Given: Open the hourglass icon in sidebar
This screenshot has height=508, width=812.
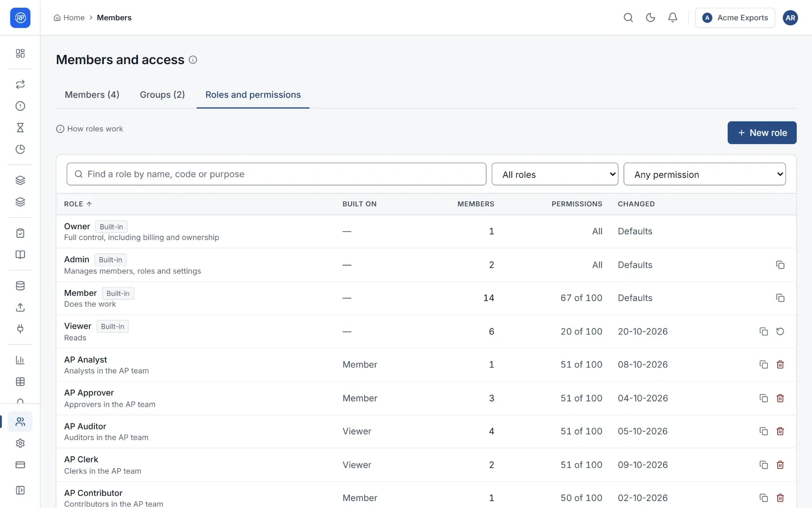Looking at the screenshot, I should [20, 128].
